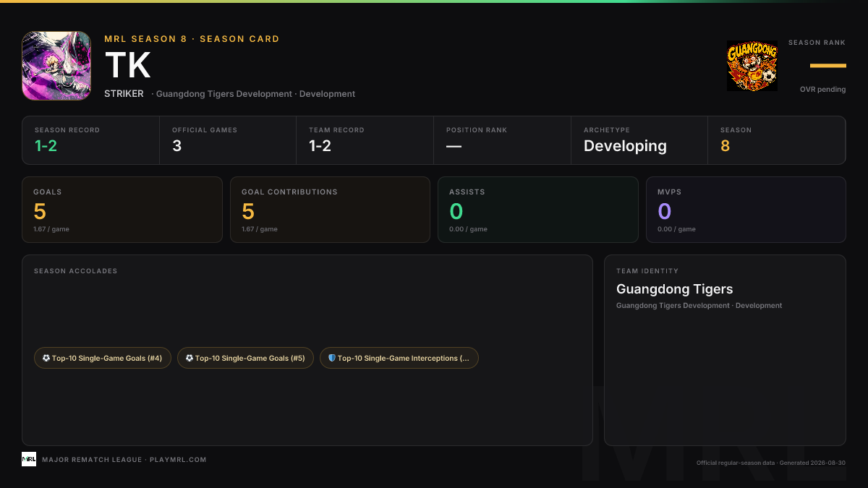Select the Top-10 Single-Game Goals (#4) accolade

coord(103,358)
